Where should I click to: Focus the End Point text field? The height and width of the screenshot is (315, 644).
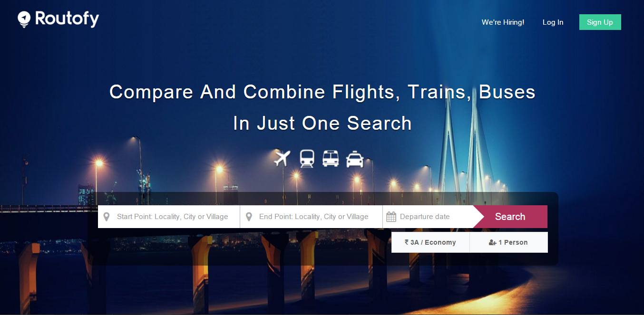[x=311, y=217]
